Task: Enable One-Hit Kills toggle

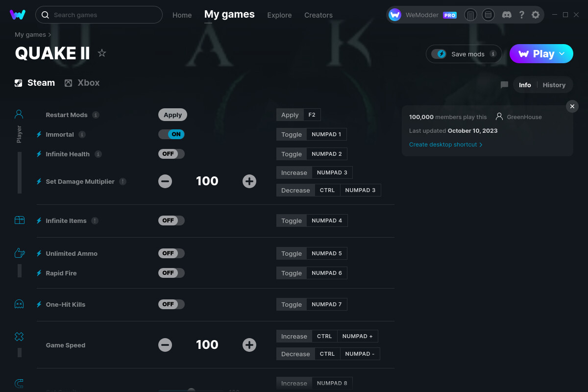Action: pyautogui.click(x=171, y=304)
